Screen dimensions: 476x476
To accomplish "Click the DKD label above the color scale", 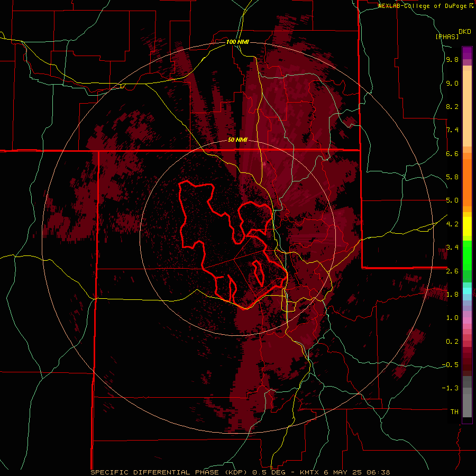I will click(464, 32).
